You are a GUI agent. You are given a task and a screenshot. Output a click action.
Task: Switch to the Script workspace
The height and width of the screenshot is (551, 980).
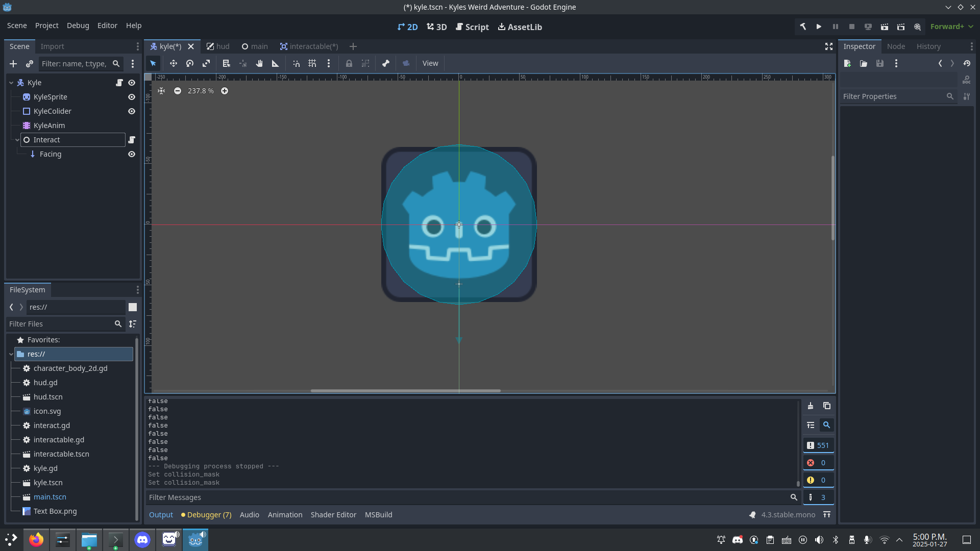point(472,27)
